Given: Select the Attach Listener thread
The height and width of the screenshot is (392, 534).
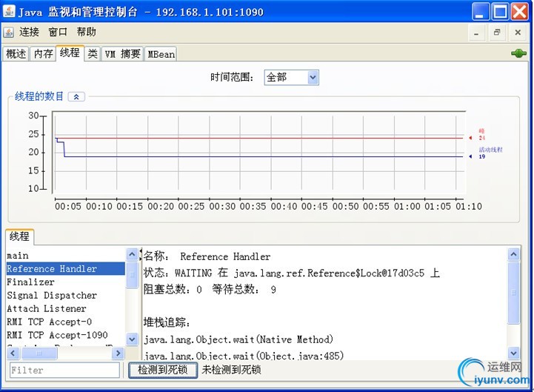Looking at the screenshot, I should tap(66, 308).
